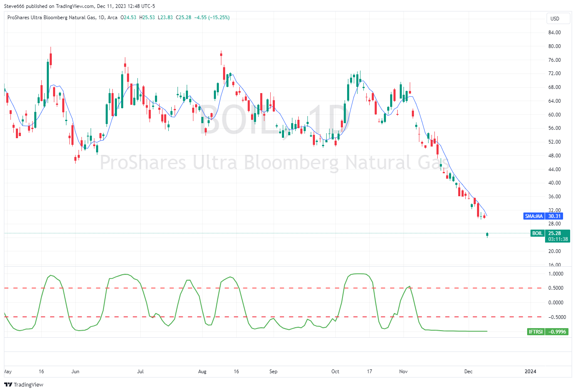Click the 1.0000 indicator axis label
Screen dimensions: 576x392
click(556, 274)
